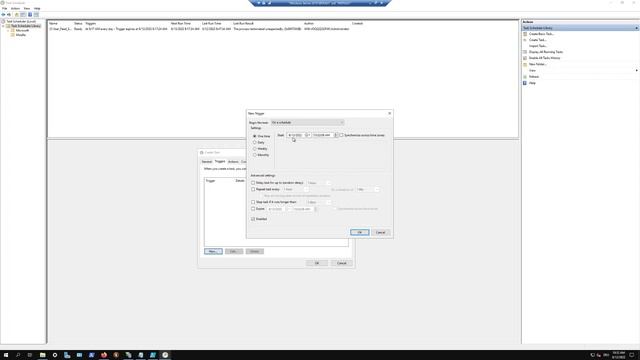The width and height of the screenshot is (640, 360).
Task: Click the Up One Level toolbar icon
Action: [17, 14]
